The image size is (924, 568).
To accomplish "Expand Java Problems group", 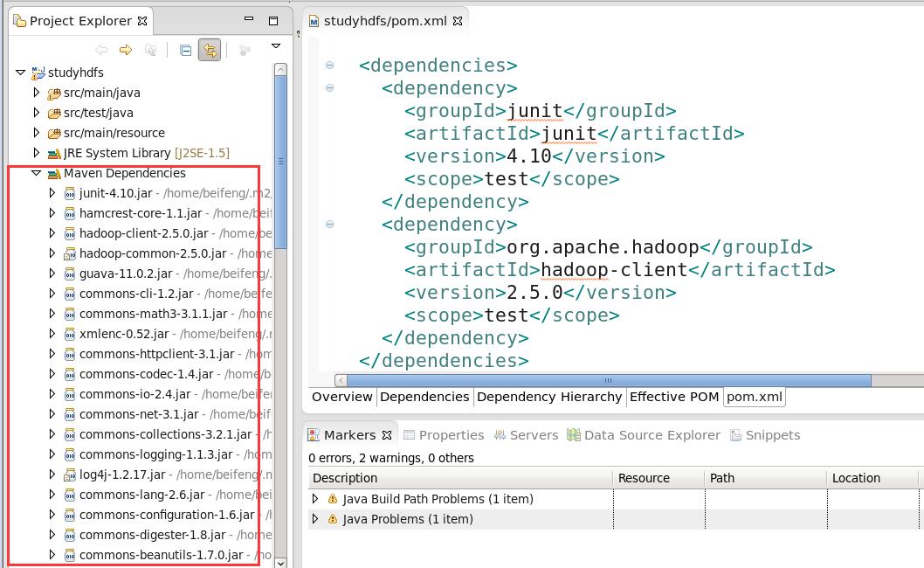I will click(315, 519).
